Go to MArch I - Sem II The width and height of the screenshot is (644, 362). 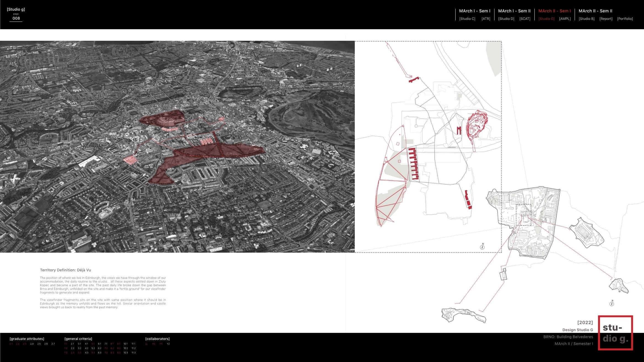514,11
